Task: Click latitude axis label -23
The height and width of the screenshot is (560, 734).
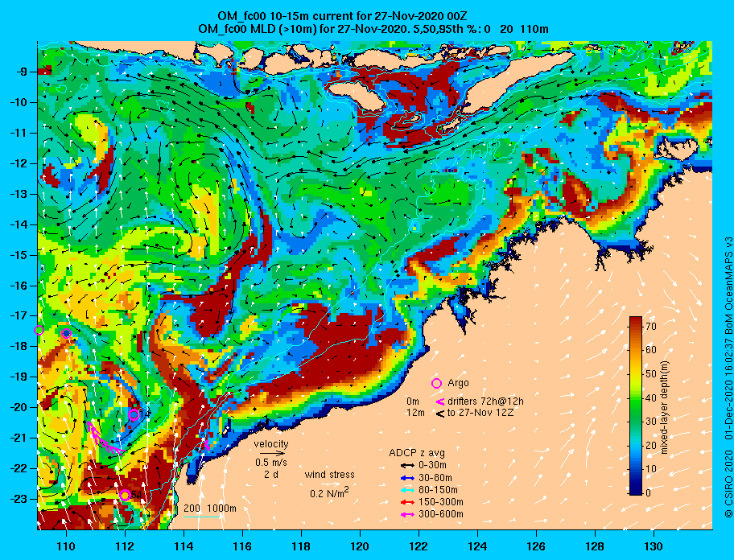Action: pos(19,499)
